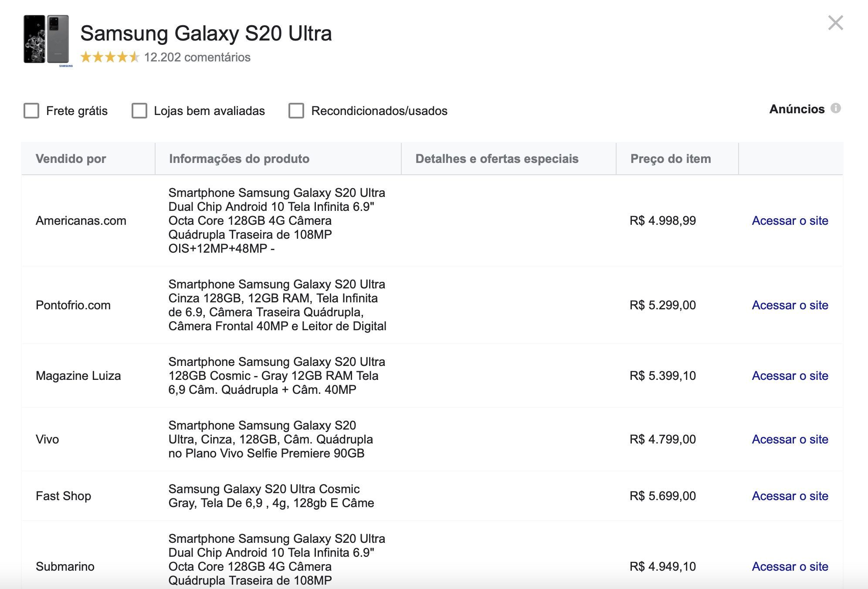Click the Frete grátis label text

(77, 111)
